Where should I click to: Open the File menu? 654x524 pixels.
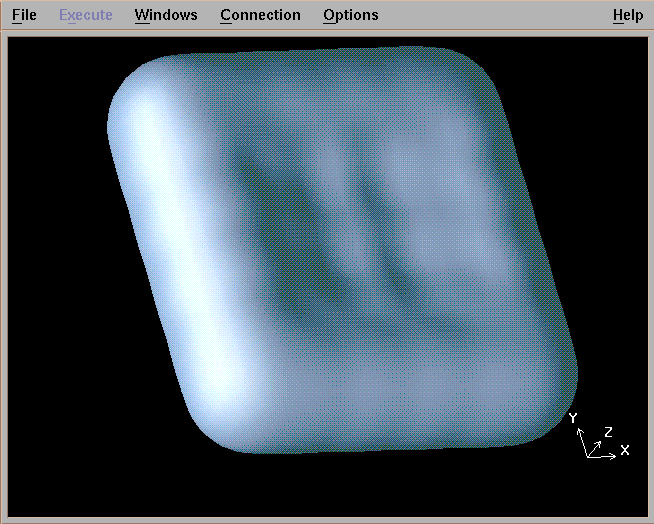[x=24, y=15]
